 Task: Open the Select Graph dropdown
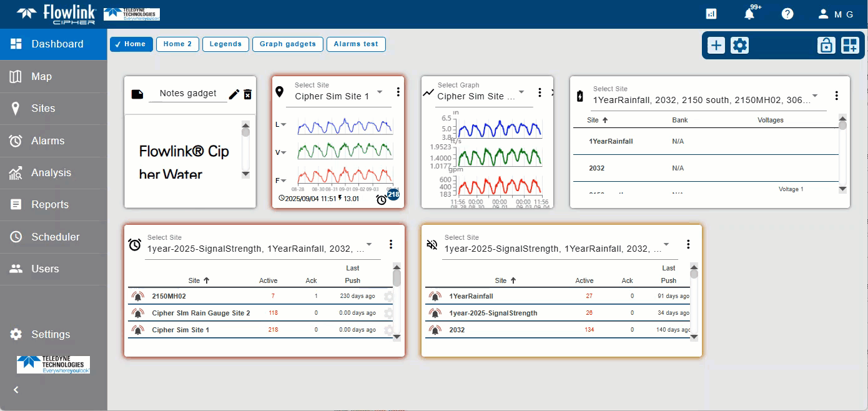pyautogui.click(x=521, y=92)
